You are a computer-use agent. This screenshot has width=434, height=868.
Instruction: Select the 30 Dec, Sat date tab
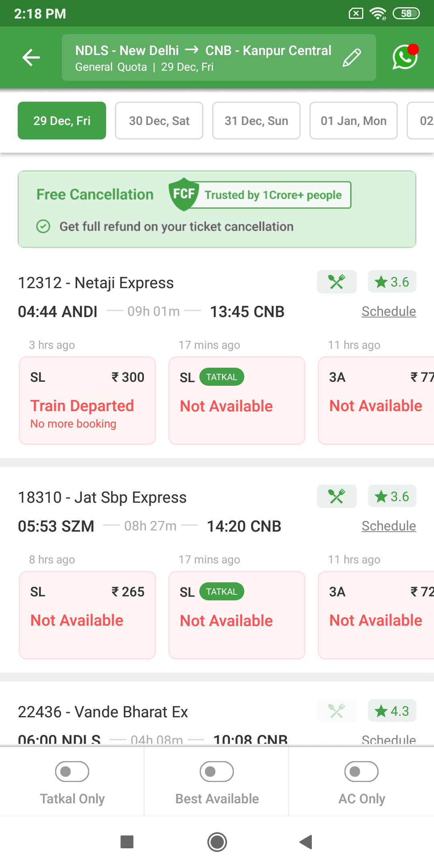(x=159, y=121)
